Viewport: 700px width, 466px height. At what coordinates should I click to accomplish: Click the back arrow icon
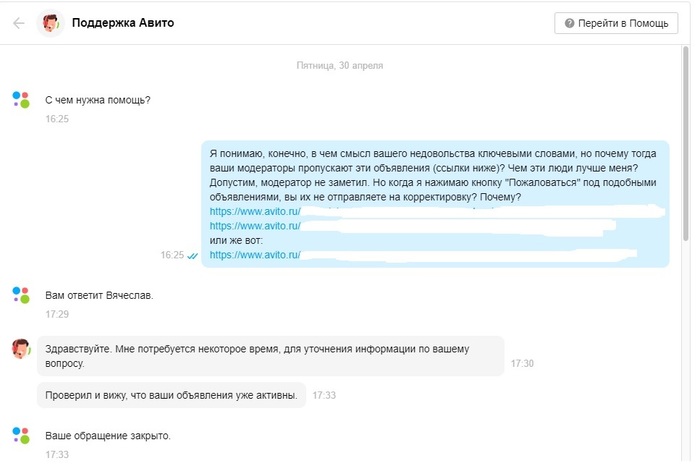tap(18, 23)
